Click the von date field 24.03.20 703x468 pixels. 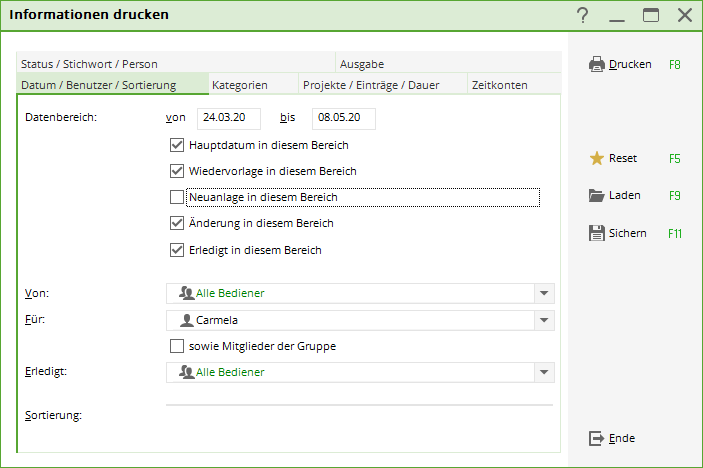(229, 118)
